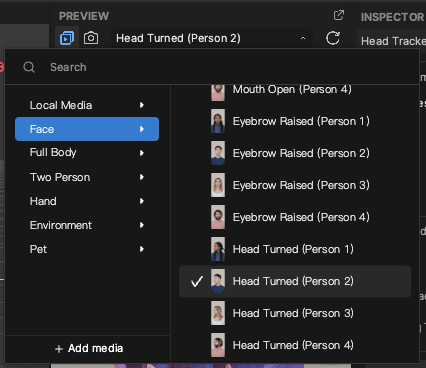The image size is (426, 368).
Task: Expand the Local Media submenu arrow
Action: 142,105
